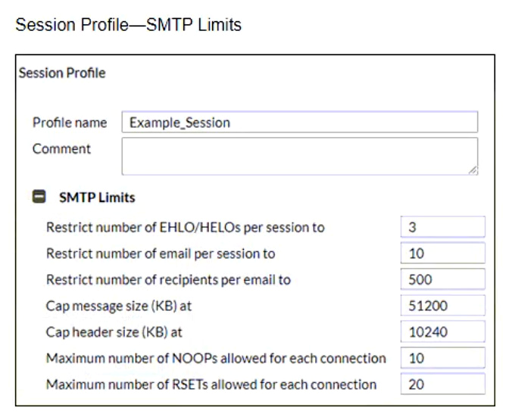Click the SMTP Limits section heading
The height and width of the screenshot is (420, 506).
click(x=97, y=198)
